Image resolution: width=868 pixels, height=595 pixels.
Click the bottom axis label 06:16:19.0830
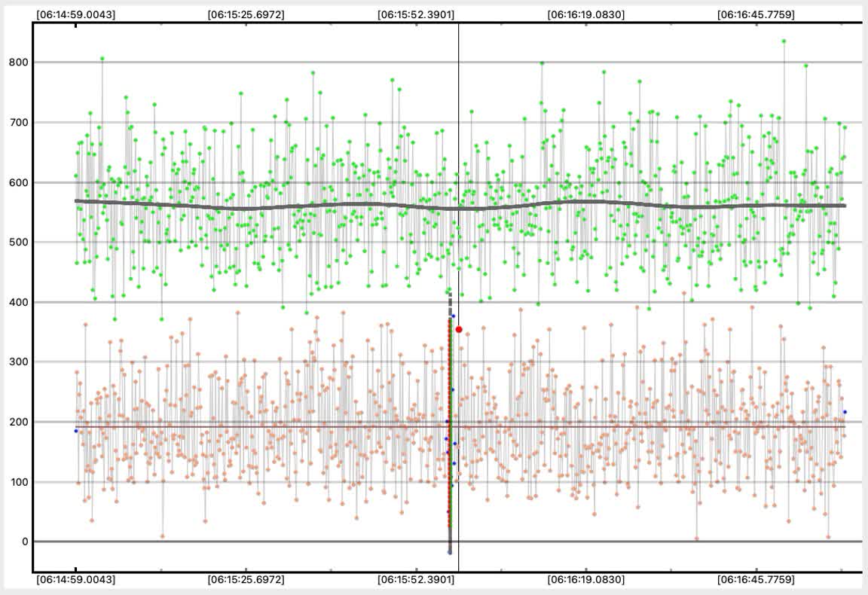(x=585, y=580)
